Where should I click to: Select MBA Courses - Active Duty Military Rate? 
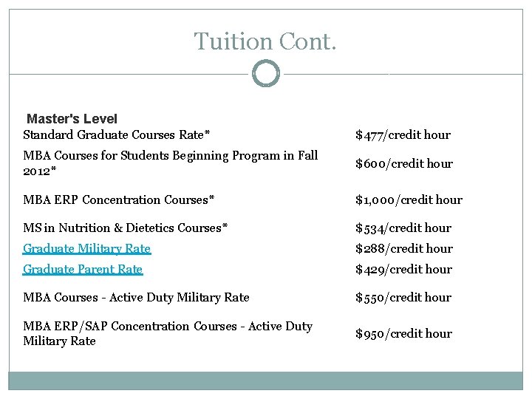[136, 297]
